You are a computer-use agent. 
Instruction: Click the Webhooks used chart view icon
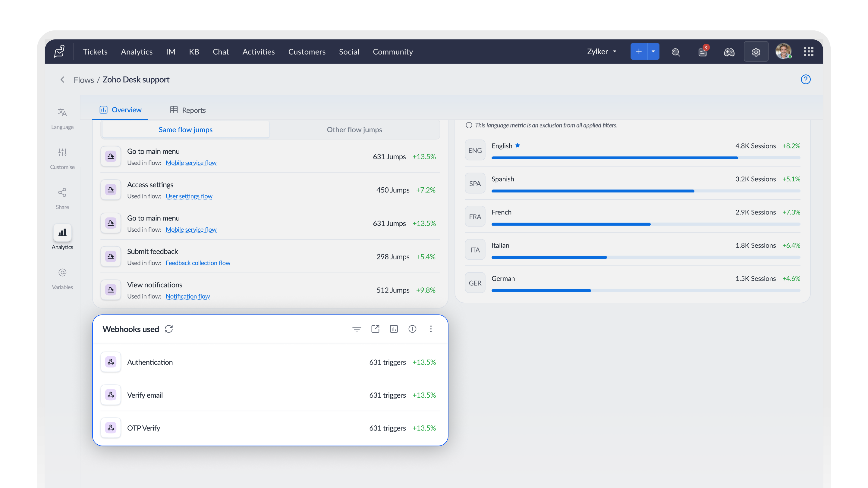394,329
